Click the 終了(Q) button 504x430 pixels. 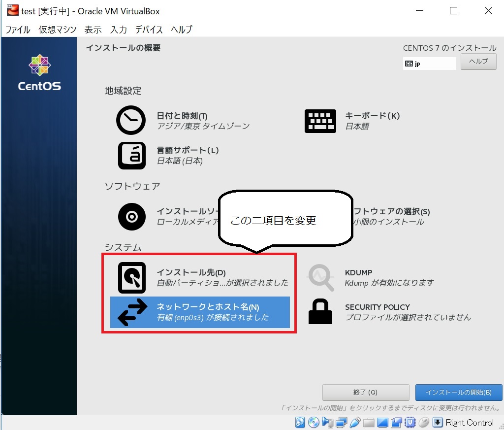pyautogui.click(x=366, y=393)
